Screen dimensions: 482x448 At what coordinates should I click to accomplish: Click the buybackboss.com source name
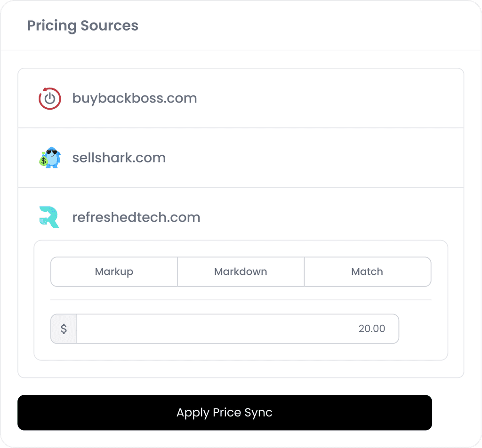point(135,98)
